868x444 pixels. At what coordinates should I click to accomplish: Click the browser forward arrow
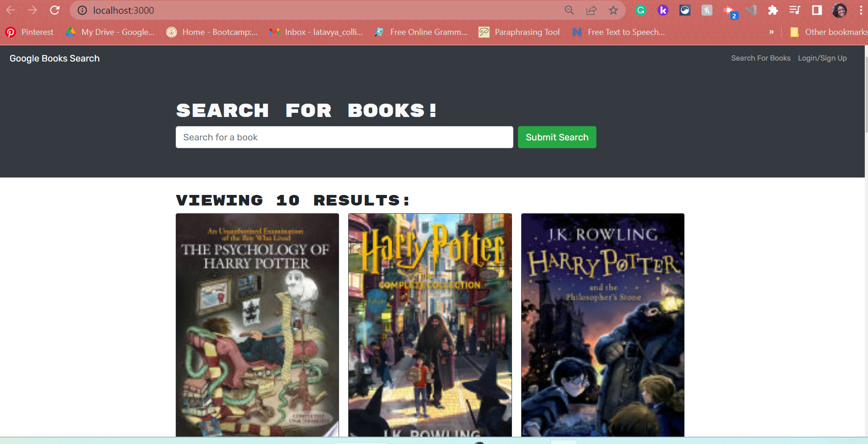[33, 10]
